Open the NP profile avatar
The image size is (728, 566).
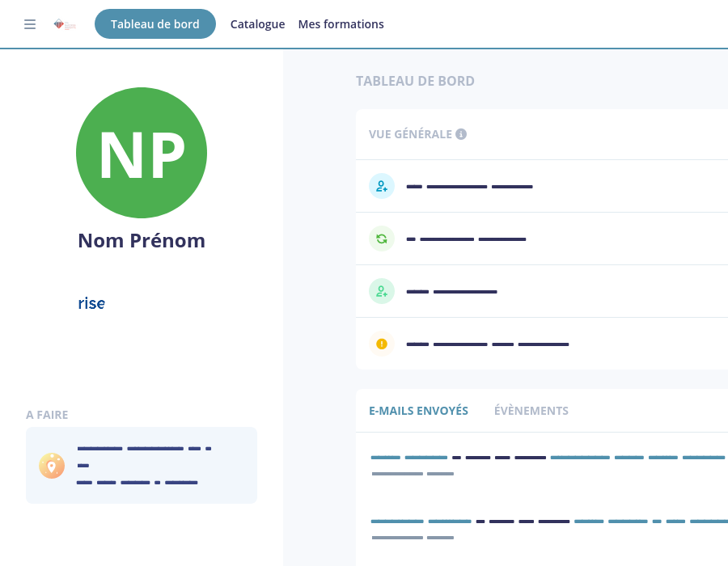pos(142,153)
